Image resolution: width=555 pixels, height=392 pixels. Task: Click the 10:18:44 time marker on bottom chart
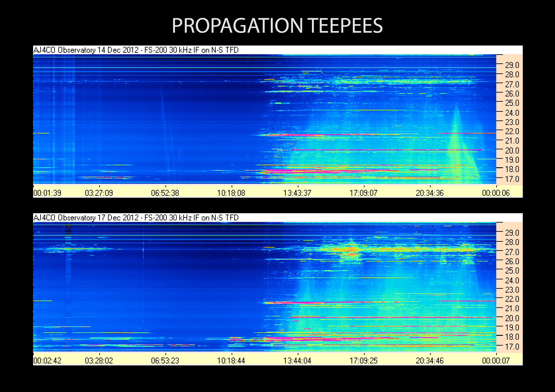coord(231,361)
